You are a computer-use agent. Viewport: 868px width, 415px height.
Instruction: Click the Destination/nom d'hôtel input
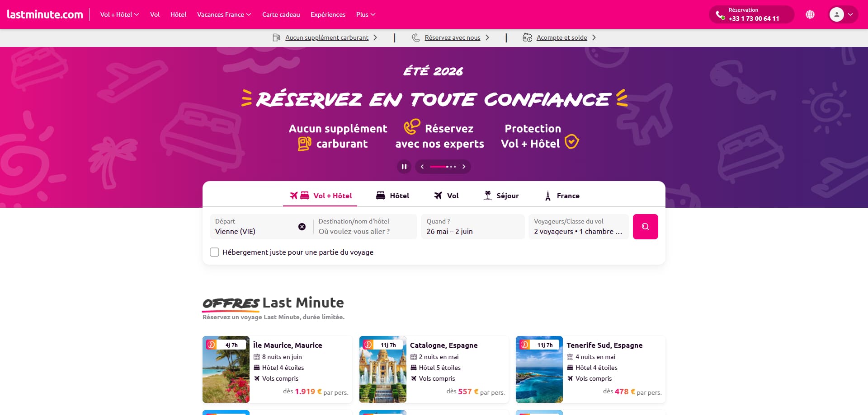[365, 227]
